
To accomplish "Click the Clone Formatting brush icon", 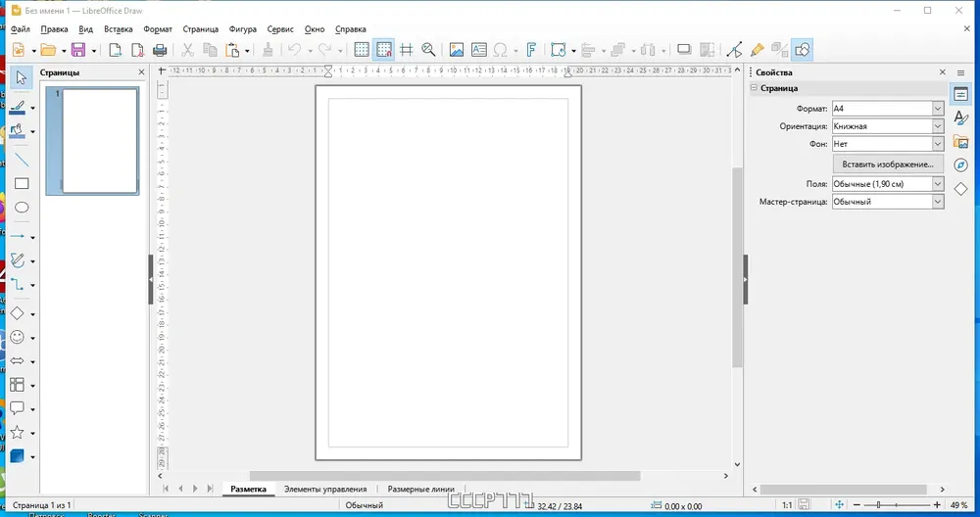I will tap(268, 50).
